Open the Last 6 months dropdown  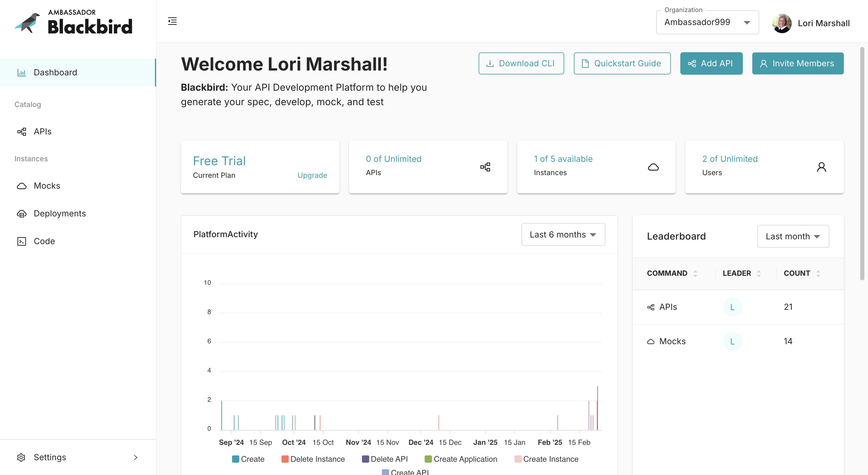[563, 234]
